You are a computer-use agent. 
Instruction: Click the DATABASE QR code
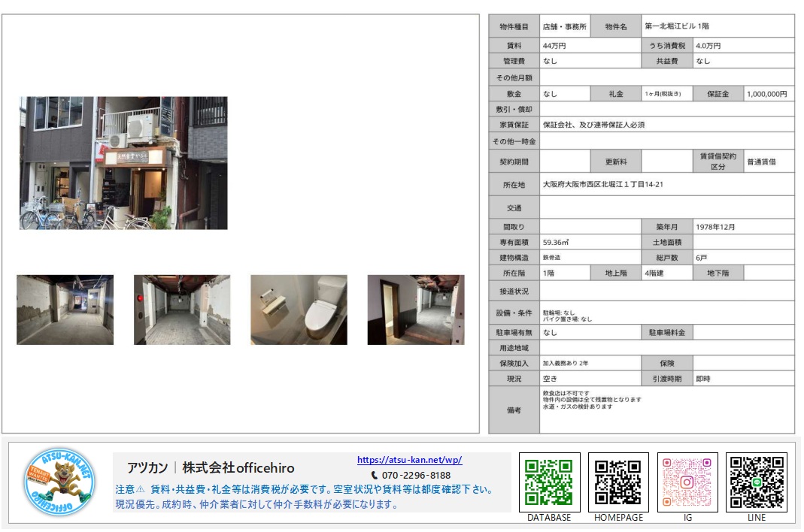[x=549, y=482]
